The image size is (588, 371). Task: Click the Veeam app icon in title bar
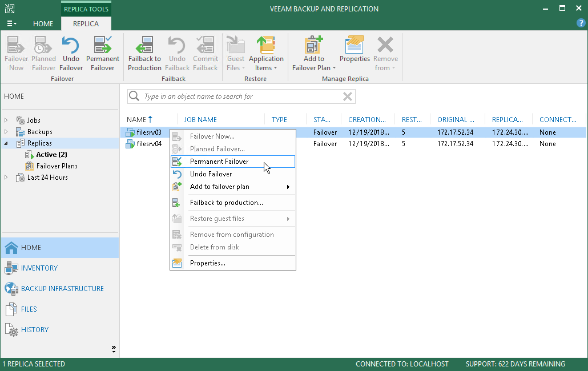pos(10,9)
